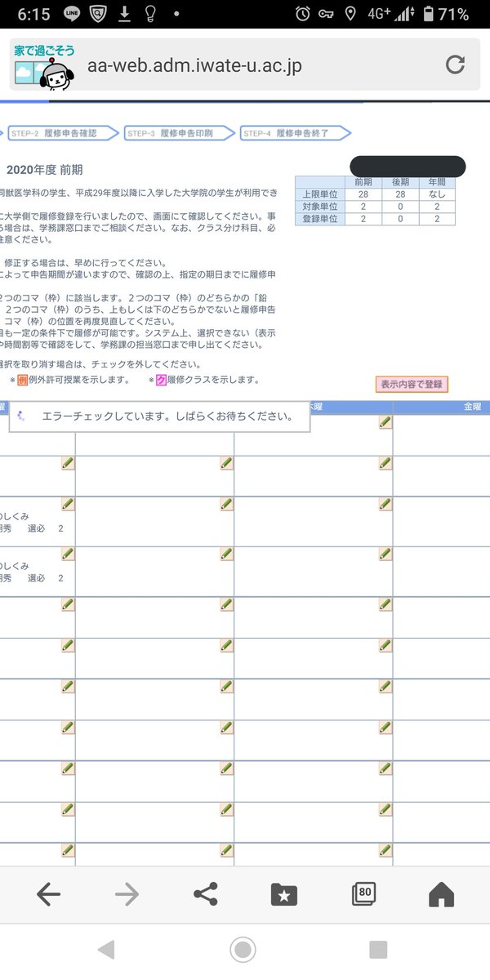Click the pencil icon beside the upper のしくみ entry
This screenshot has width=490, height=980.
pyautogui.click(x=68, y=505)
